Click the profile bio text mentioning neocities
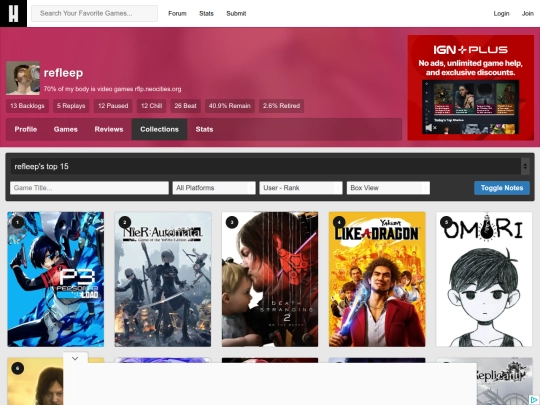Screen dimensions: 540x405 [112, 89]
